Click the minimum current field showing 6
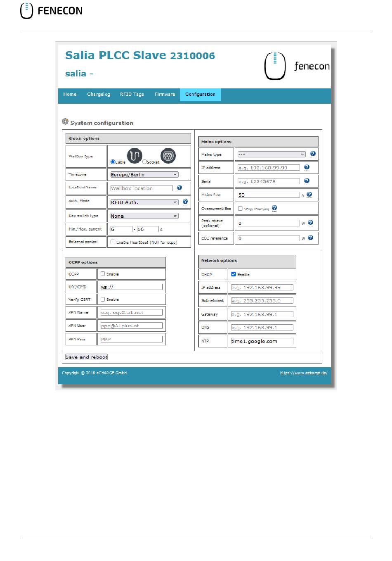392x561 pixels. click(121, 229)
